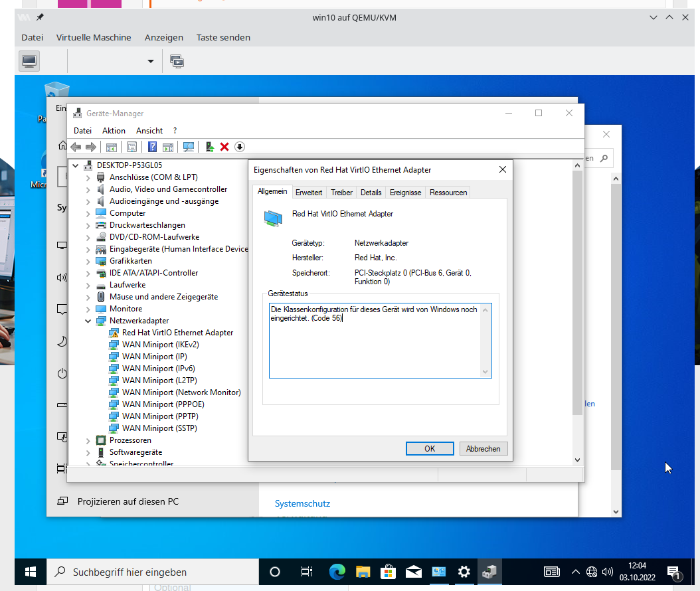Image resolution: width=700 pixels, height=591 pixels.
Task: Open the Ansicht menu in Geräte-Manager
Action: (149, 131)
